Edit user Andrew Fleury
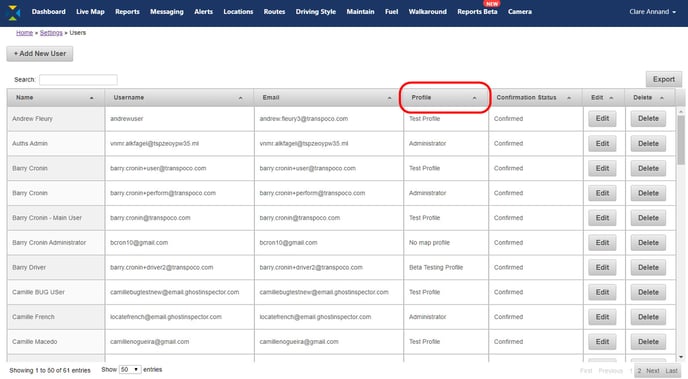 602,118
